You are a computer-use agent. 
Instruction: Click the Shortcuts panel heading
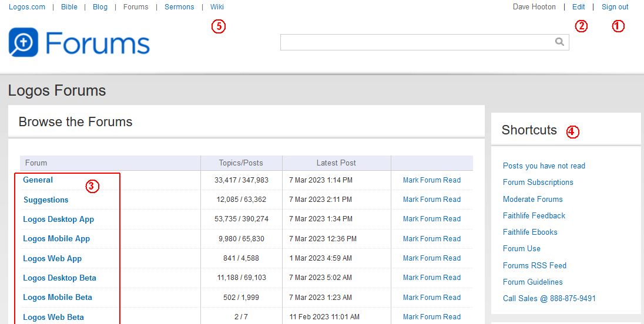point(529,130)
